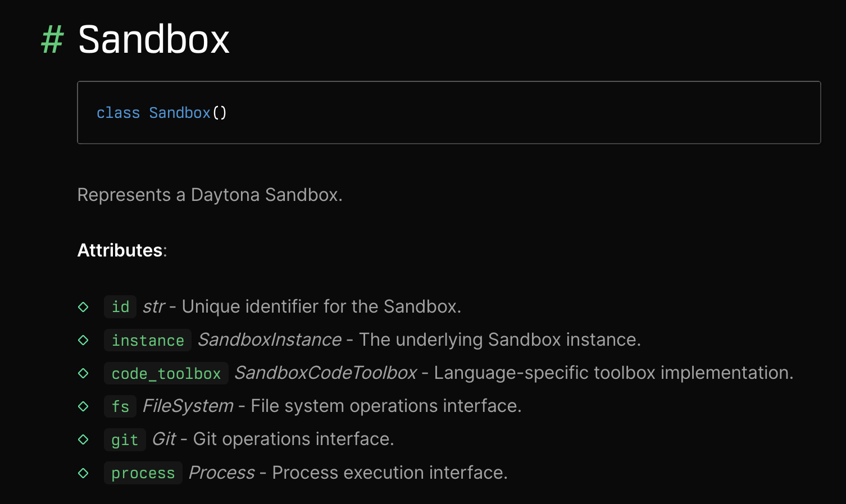846x504 pixels.
Task: Click the 'SandboxInstance' type name
Action: click(270, 340)
